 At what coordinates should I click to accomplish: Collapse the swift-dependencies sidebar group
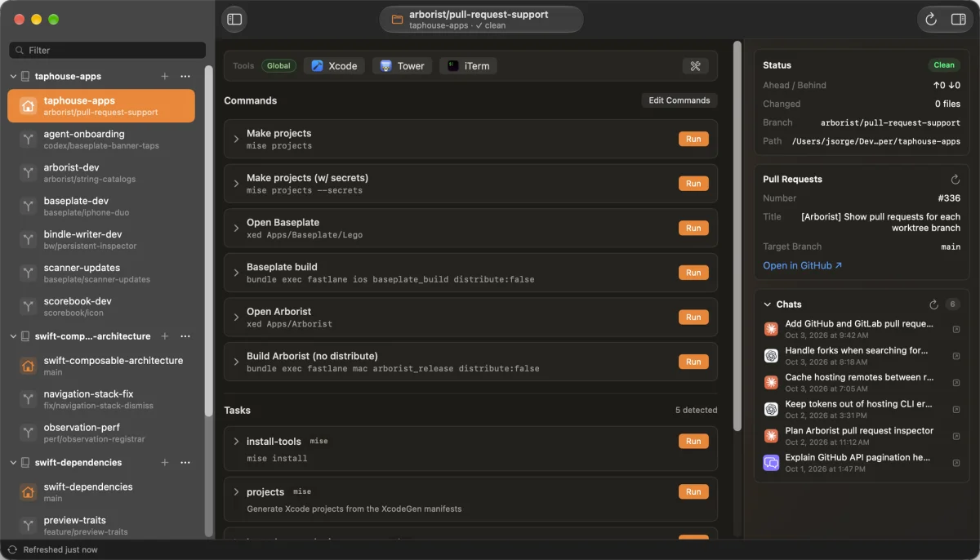14,463
